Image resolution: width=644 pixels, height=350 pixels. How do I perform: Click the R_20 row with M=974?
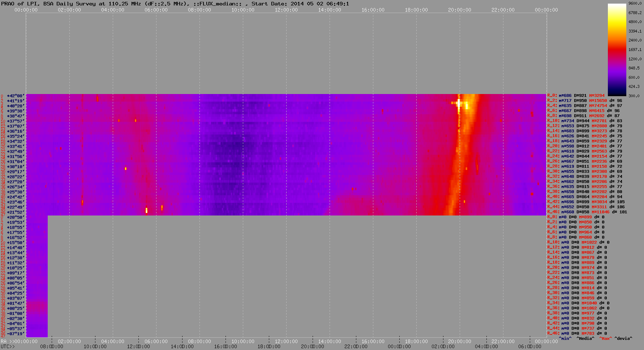577,268
